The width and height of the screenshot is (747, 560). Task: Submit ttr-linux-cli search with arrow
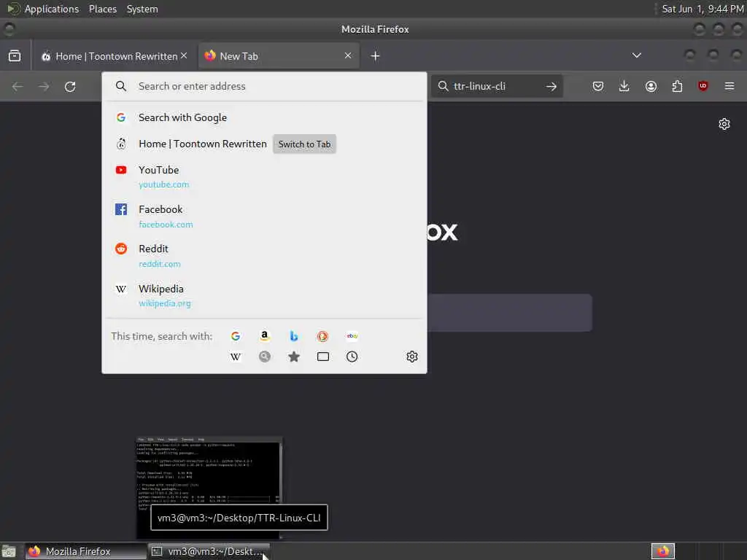pos(551,86)
